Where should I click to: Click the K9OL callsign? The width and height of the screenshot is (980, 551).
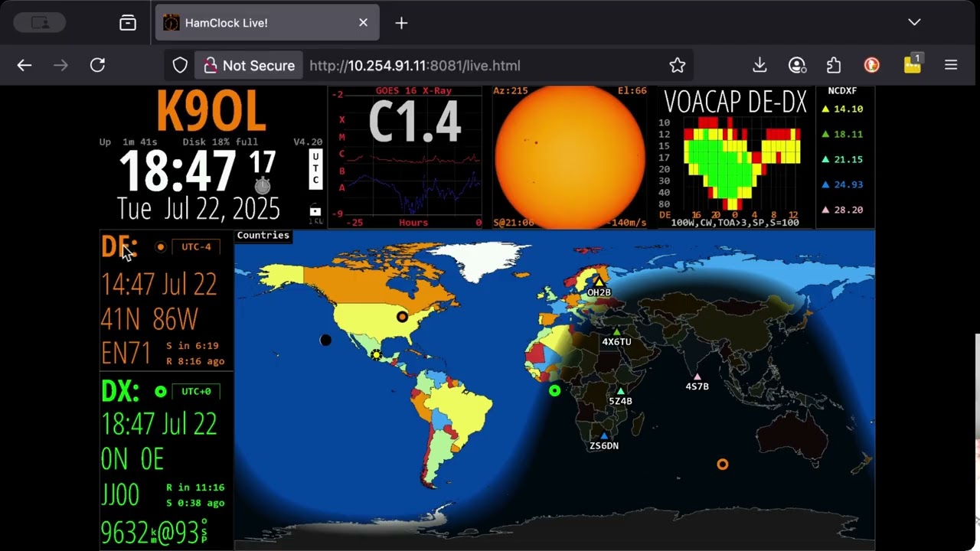pyautogui.click(x=211, y=112)
